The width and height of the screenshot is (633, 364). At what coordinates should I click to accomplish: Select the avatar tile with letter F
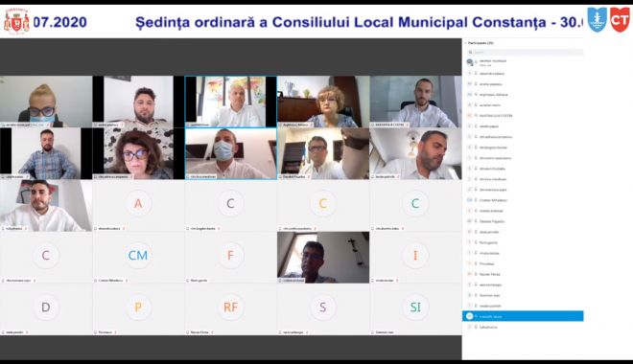[x=230, y=257]
